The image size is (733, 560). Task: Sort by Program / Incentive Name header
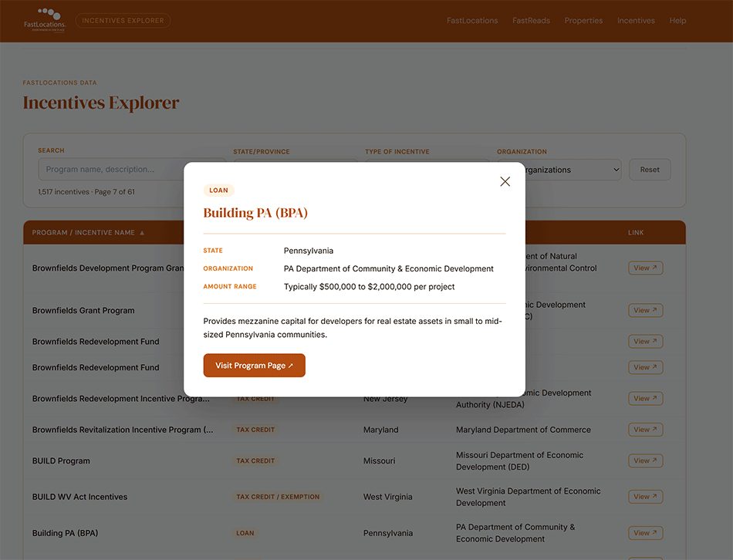[88, 232]
